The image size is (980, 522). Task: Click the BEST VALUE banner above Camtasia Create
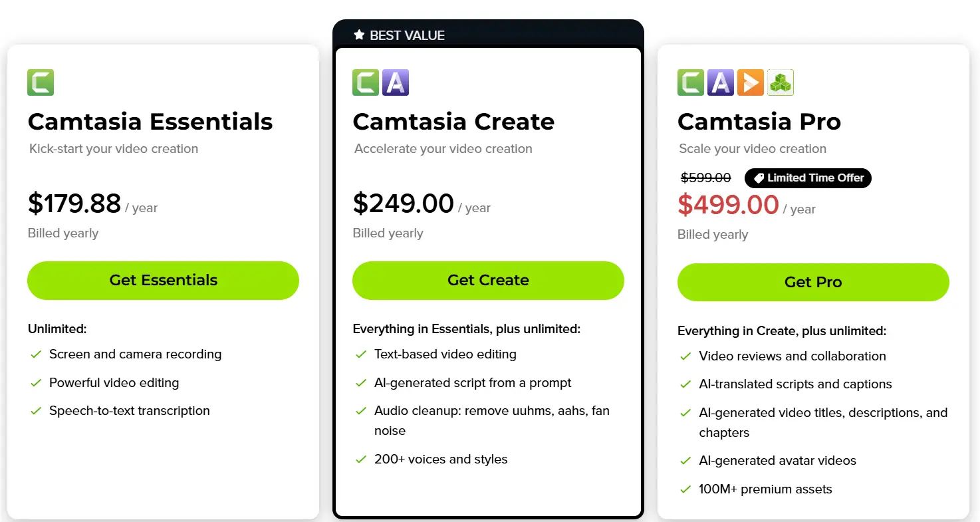point(488,35)
